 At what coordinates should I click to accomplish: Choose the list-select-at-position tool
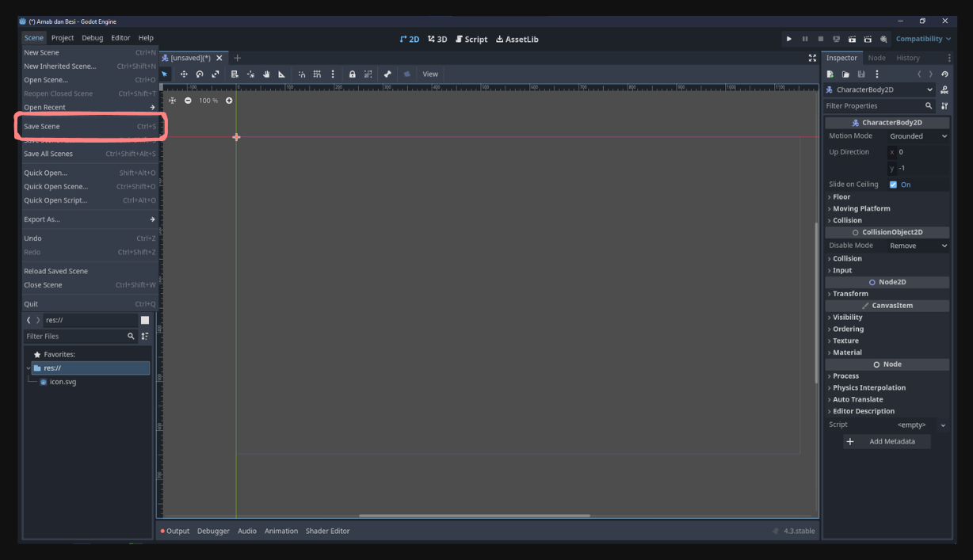(235, 74)
